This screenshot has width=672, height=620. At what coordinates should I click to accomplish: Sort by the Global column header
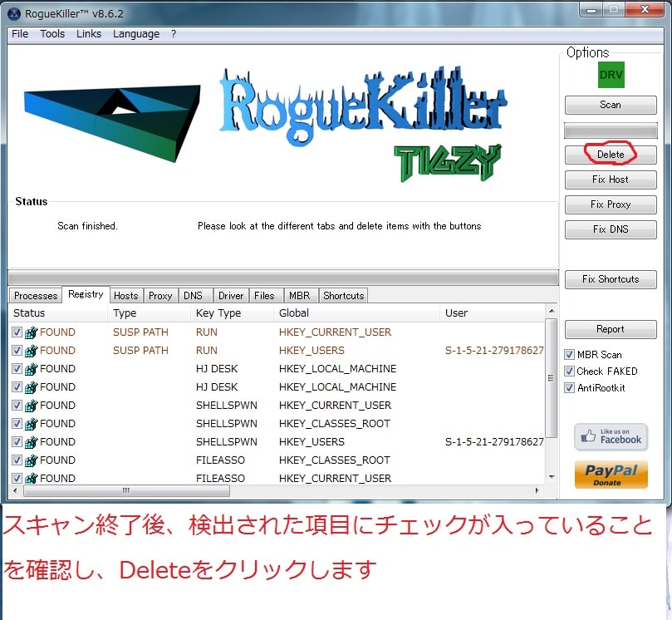click(356, 313)
